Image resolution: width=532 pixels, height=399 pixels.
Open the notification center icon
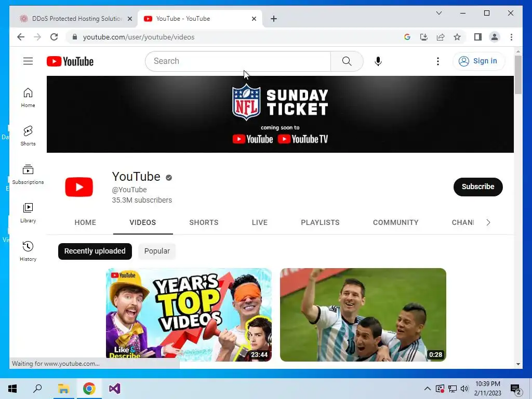(x=515, y=389)
